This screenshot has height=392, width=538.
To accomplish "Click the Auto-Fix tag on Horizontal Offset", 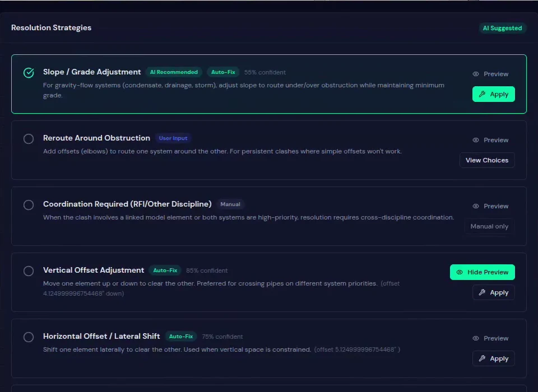I will tap(181, 337).
